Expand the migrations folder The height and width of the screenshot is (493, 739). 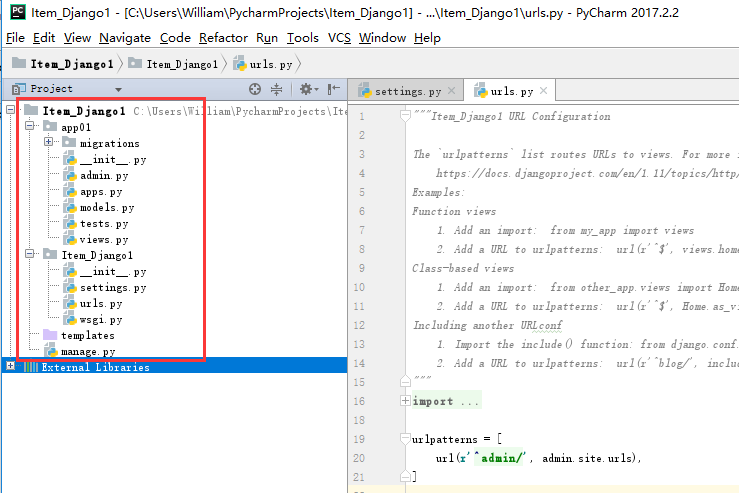(x=48, y=141)
